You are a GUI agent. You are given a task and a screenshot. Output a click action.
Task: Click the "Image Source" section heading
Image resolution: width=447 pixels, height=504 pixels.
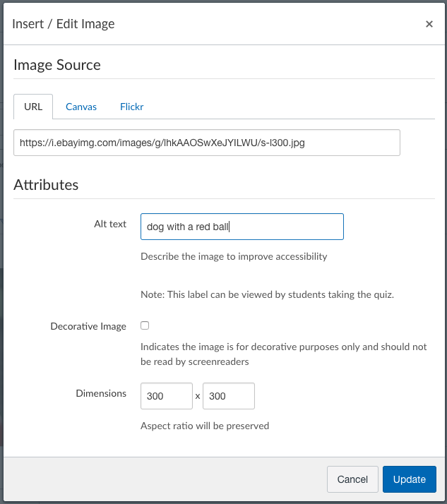[x=57, y=65]
